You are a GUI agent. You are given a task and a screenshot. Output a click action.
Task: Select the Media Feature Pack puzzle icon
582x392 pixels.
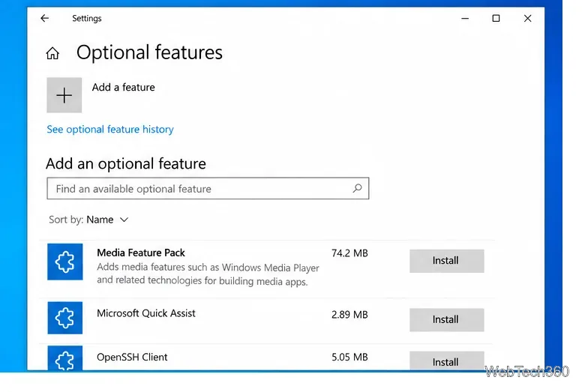(65, 262)
